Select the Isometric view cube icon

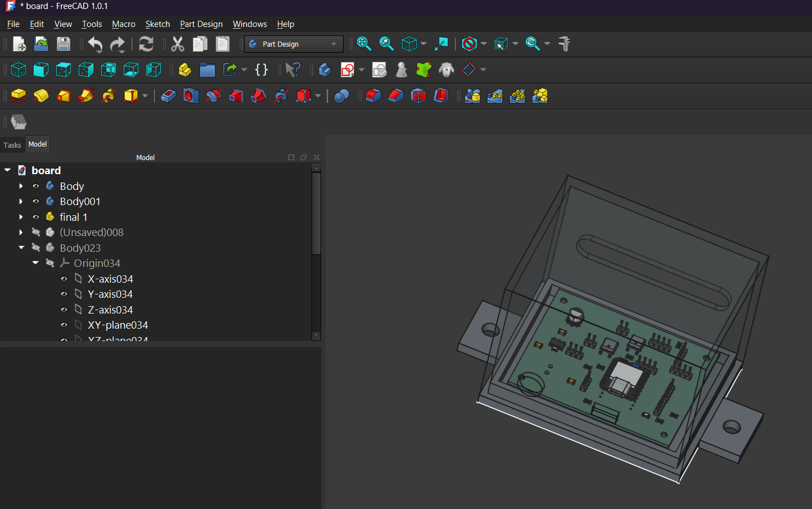click(19, 70)
